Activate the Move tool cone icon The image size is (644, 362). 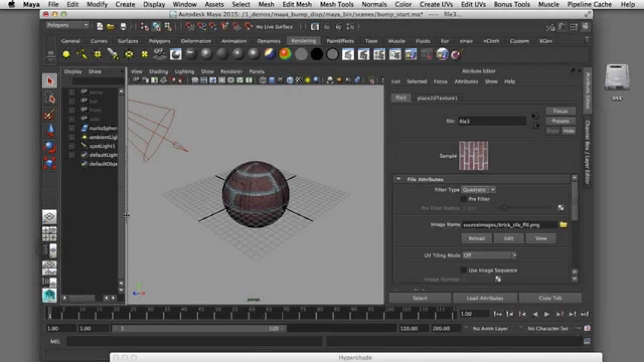(x=50, y=130)
